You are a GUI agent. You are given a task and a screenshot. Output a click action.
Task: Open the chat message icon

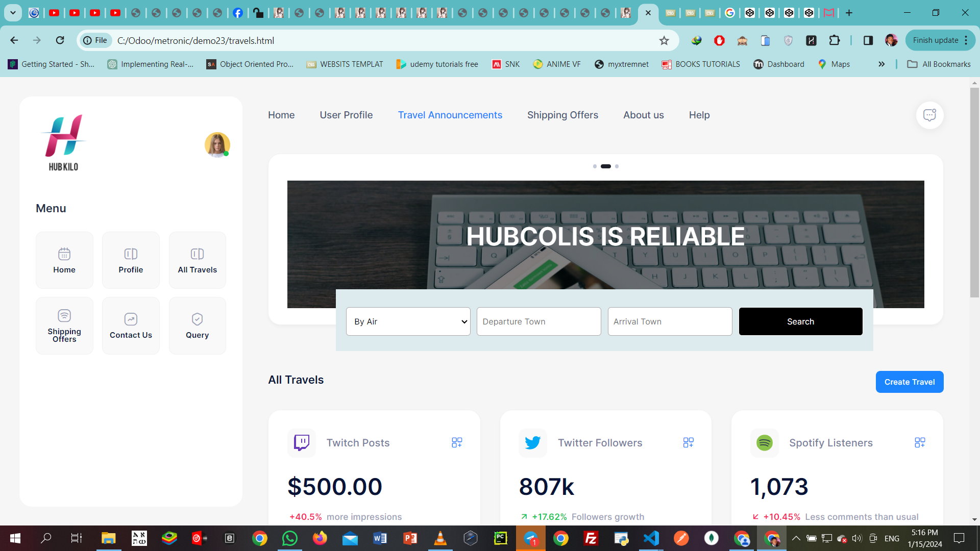click(929, 115)
